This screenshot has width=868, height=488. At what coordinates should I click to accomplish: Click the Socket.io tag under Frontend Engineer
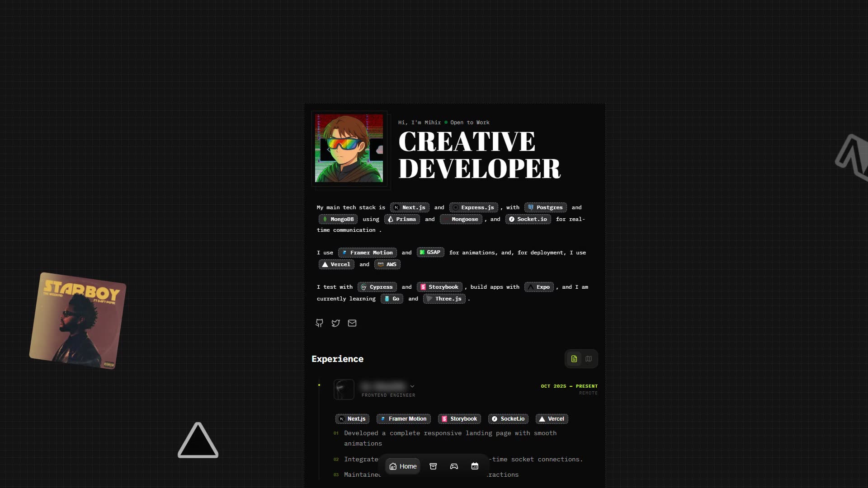(508, 419)
